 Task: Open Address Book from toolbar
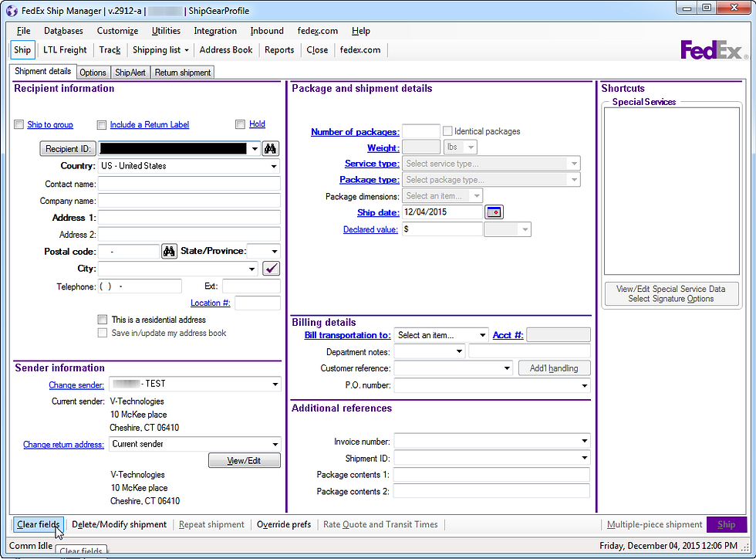[226, 49]
